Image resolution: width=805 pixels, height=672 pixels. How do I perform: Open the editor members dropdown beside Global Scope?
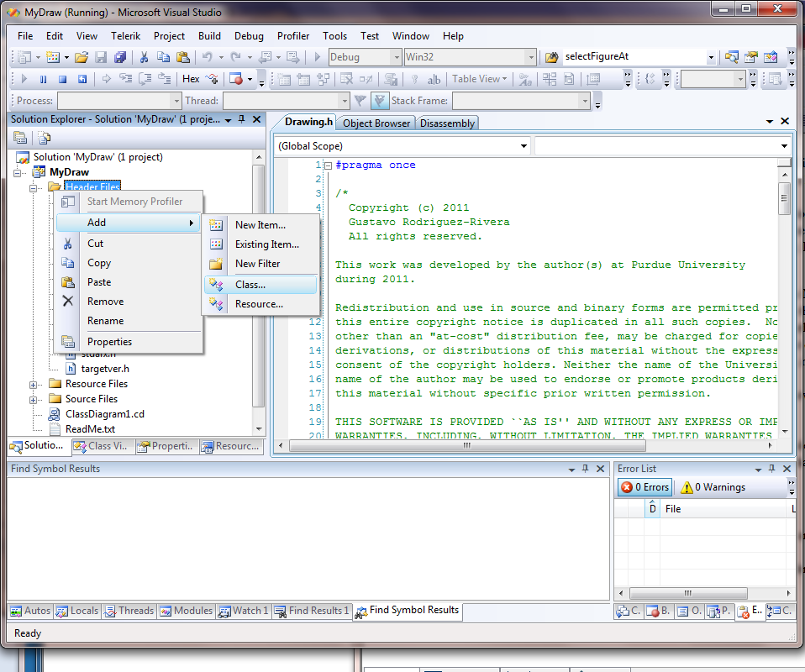(784, 146)
